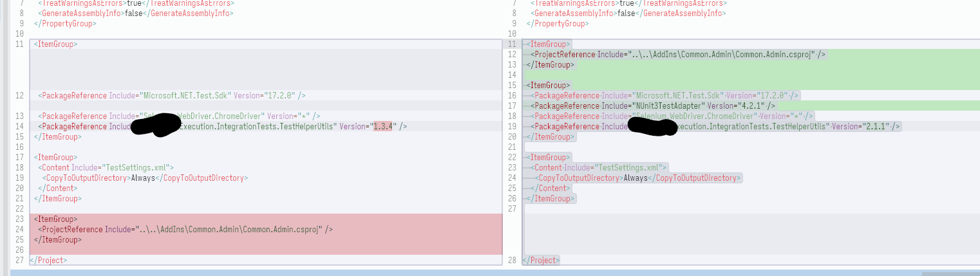This screenshot has height=276, width=980.
Task: Click GenerateAssemblyInfo false in right pane
Action: 628,13
